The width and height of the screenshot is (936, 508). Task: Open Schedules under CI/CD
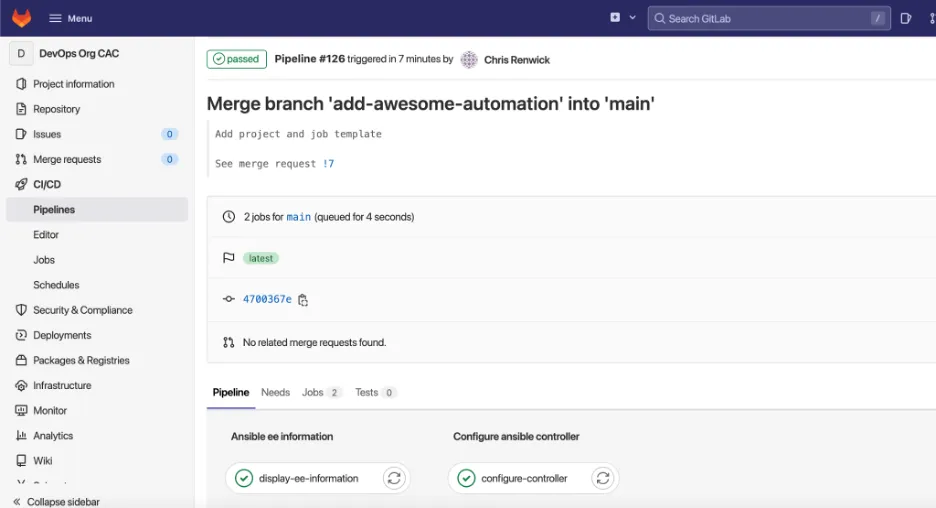click(x=56, y=285)
